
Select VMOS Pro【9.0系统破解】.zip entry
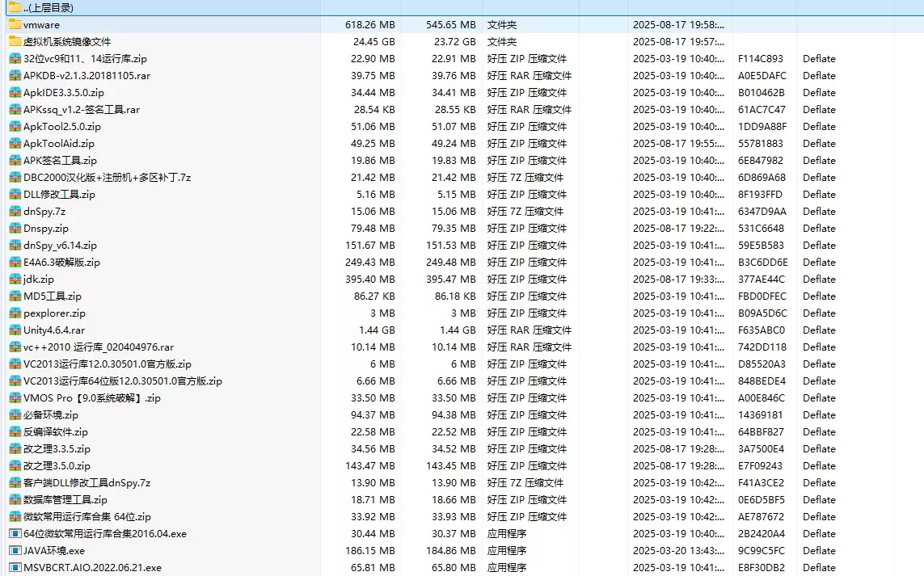pos(92,398)
